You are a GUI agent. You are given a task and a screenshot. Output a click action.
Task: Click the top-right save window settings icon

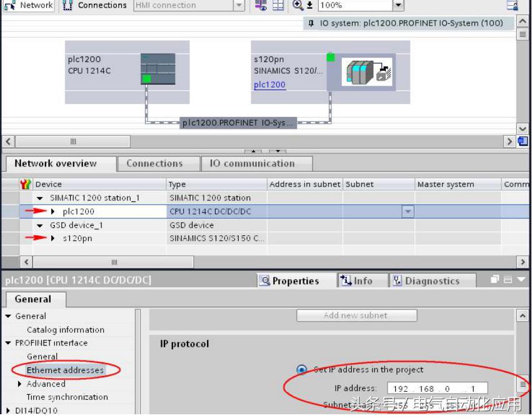click(512, 6)
